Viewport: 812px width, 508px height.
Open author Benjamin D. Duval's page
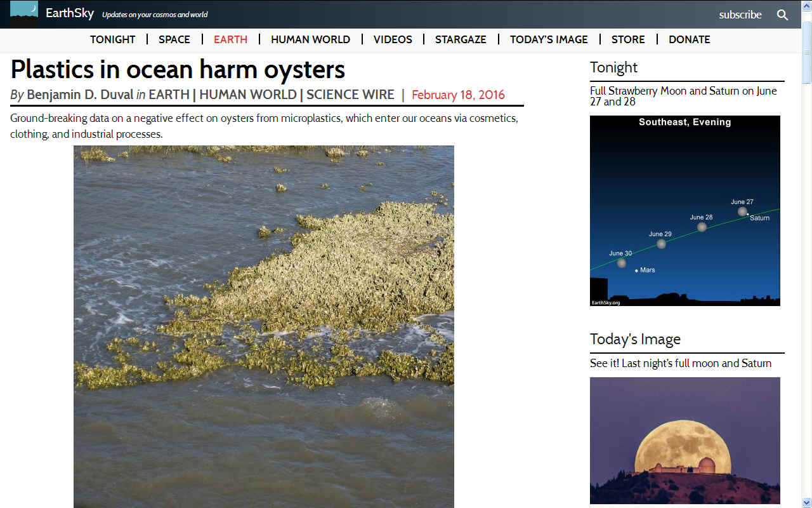point(80,95)
